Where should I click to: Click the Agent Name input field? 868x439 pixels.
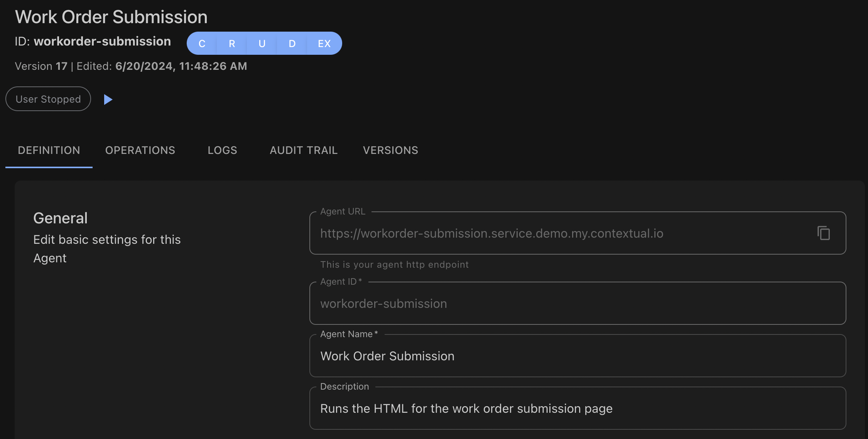click(x=577, y=356)
